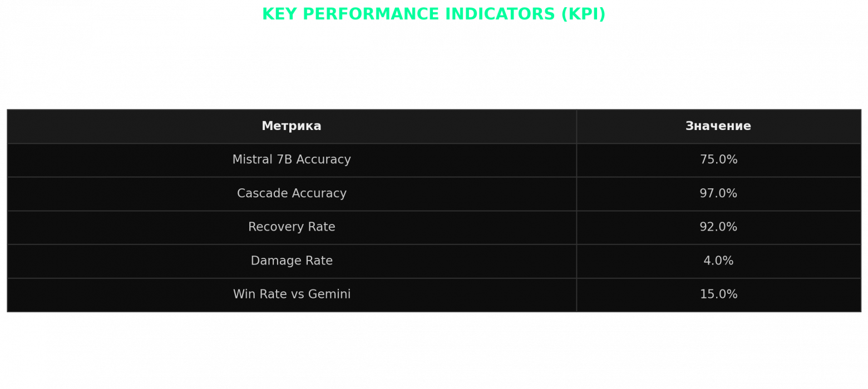The width and height of the screenshot is (868, 389).
Task: Select the Damage Rate metric cell
Action: tap(292, 261)
